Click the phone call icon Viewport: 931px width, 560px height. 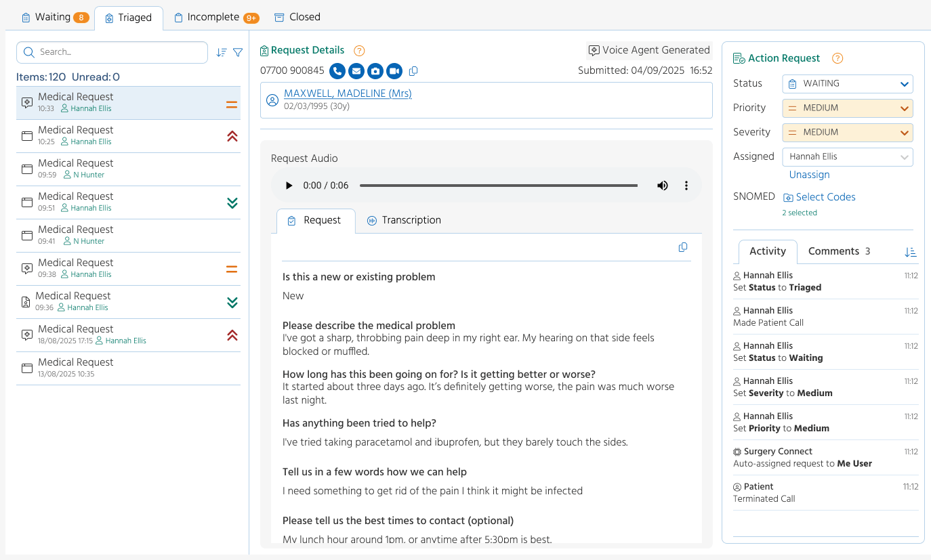(x=337, y=71)
